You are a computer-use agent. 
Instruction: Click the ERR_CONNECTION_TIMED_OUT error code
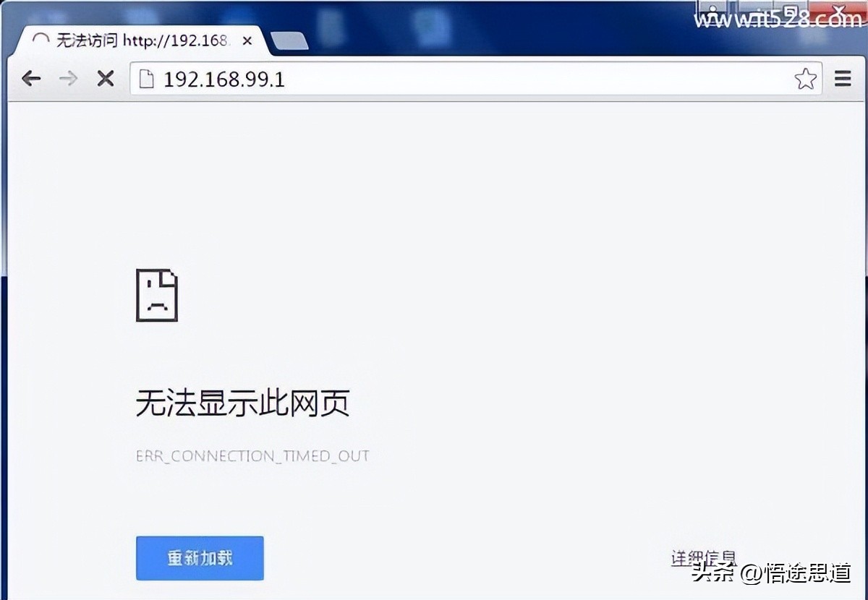[x=252, y=456]
